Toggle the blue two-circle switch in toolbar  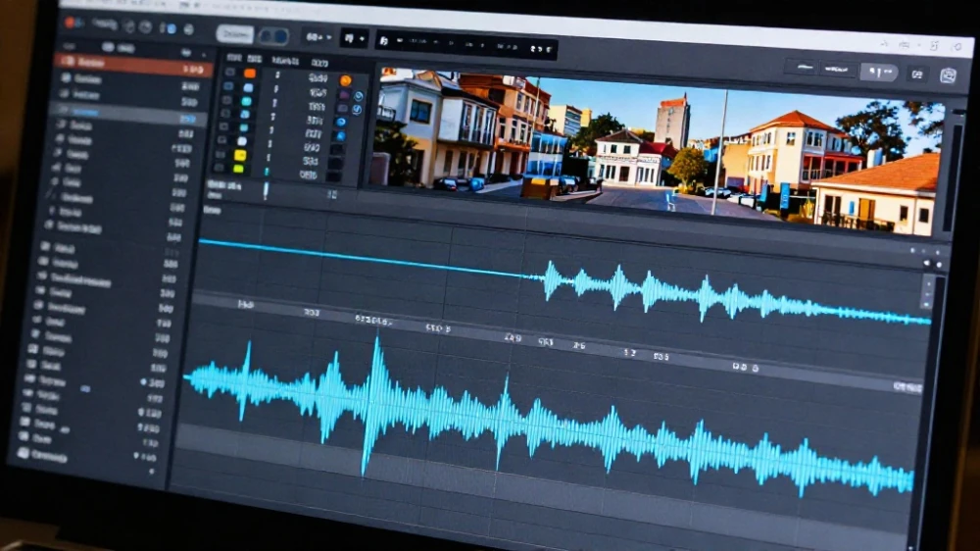pos(273,37)
